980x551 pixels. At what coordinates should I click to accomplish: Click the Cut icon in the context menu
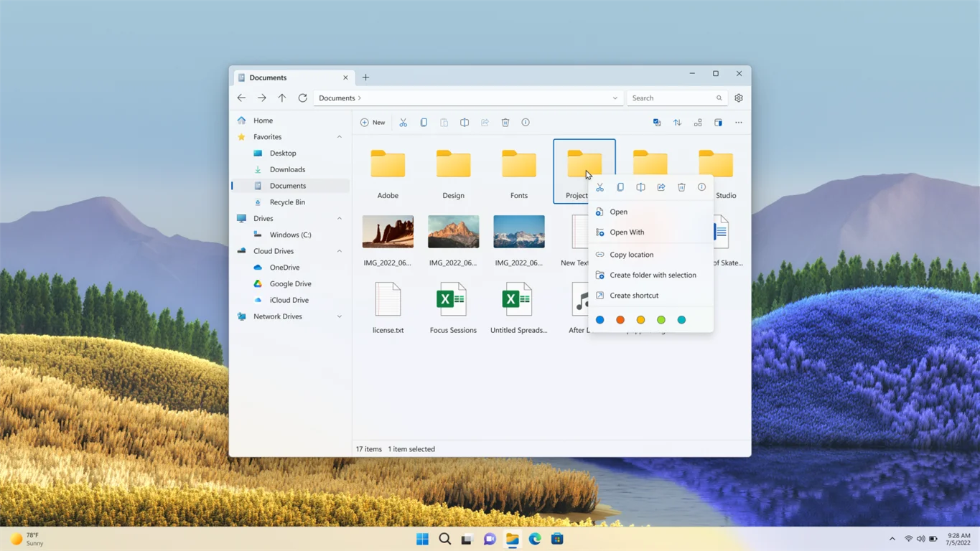(599, 187)
